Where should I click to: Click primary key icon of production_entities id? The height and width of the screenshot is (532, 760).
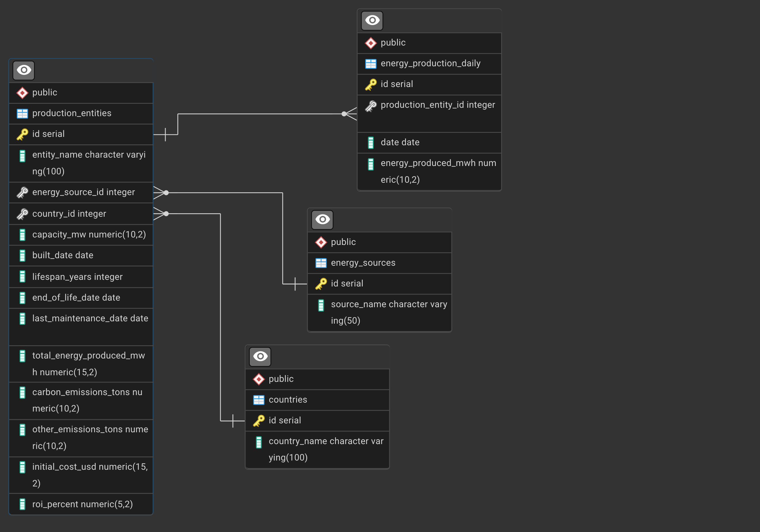(x=22, y=134)
